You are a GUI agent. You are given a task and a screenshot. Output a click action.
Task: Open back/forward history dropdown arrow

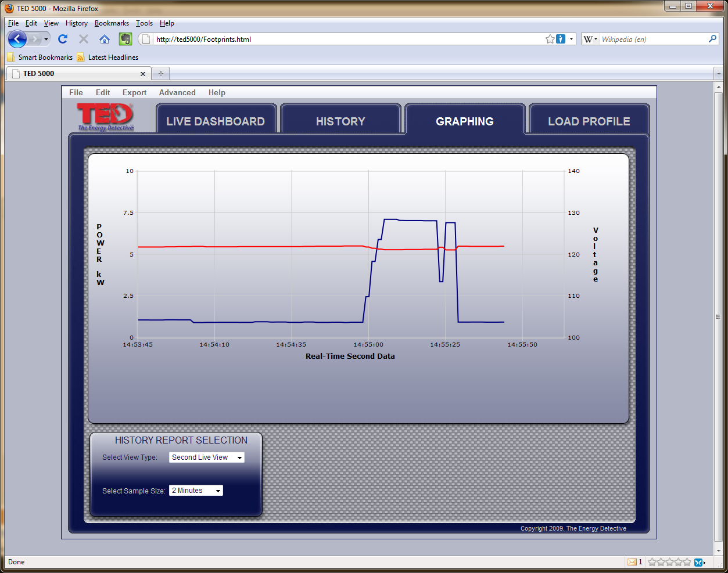click(46, 39)
